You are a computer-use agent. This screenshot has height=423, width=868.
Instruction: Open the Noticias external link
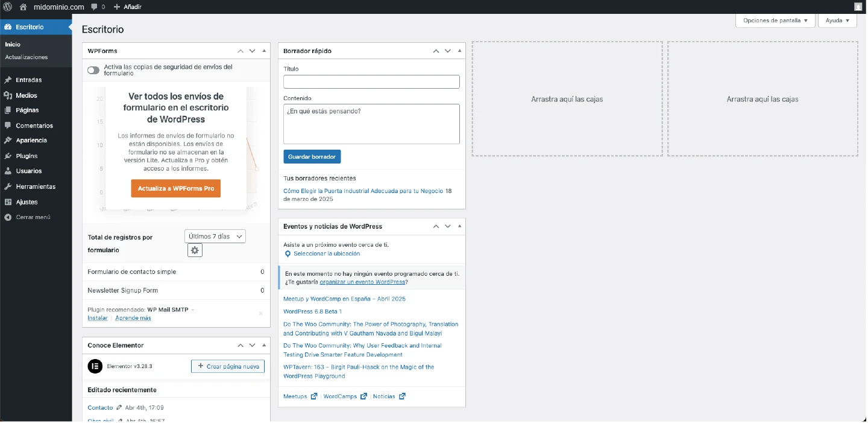coord(389,396)
